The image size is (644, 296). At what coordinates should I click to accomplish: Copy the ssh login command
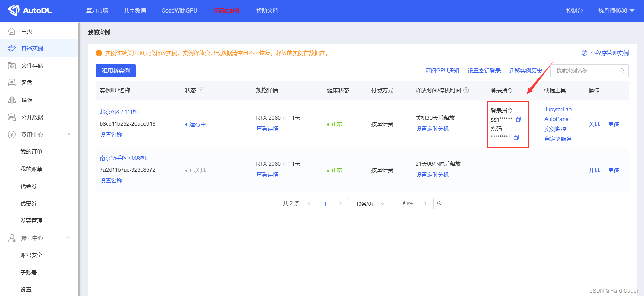[518, 119]
